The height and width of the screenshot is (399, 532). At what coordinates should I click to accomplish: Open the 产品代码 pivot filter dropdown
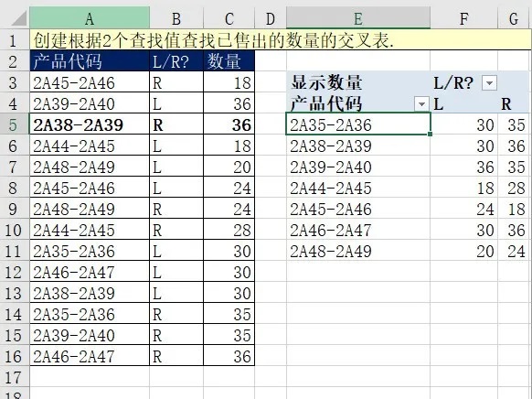click(x=421, y=104)
